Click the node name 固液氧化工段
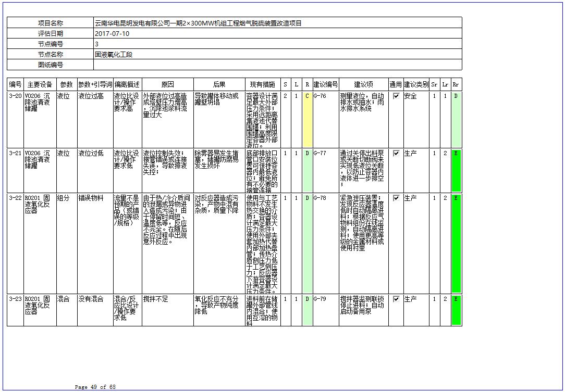 pyautogui.click(x=114, y=54)
